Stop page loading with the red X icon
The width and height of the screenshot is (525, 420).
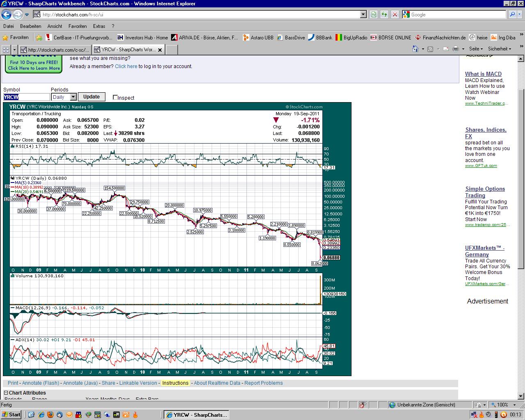(395, 14)
